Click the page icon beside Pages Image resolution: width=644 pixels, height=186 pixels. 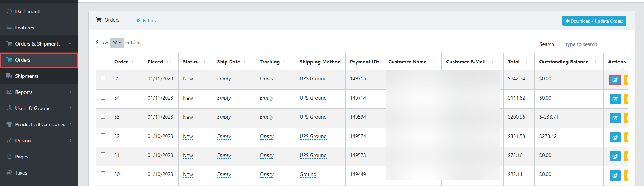[x=9, y=157]
